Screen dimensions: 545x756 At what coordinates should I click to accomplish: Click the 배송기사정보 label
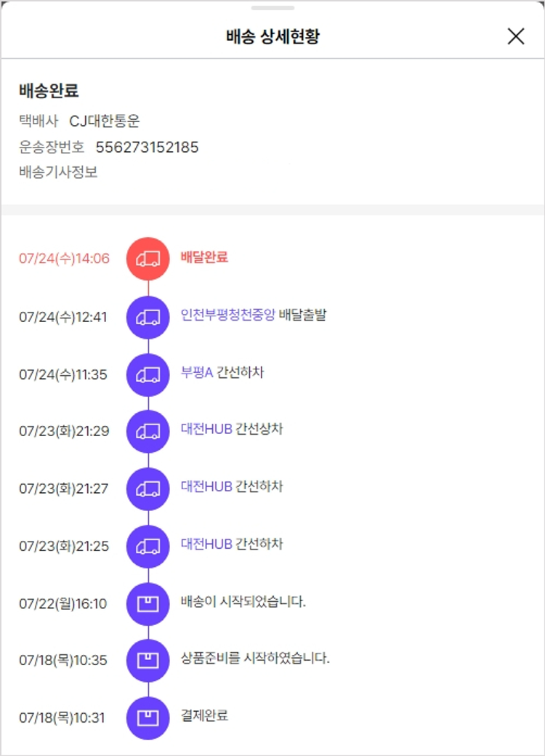point(58,172)
